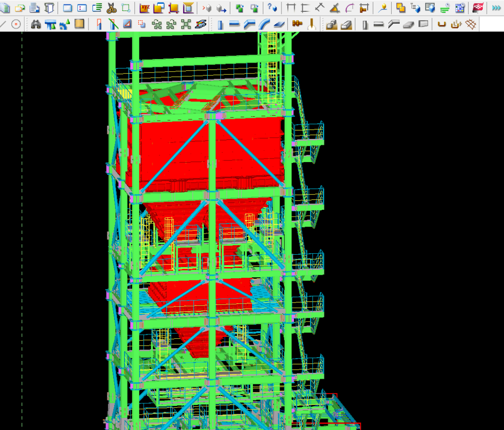This screenshot has height=430, width=504.
Task: Select the reinforcing bar group tool
Action: 456,24
